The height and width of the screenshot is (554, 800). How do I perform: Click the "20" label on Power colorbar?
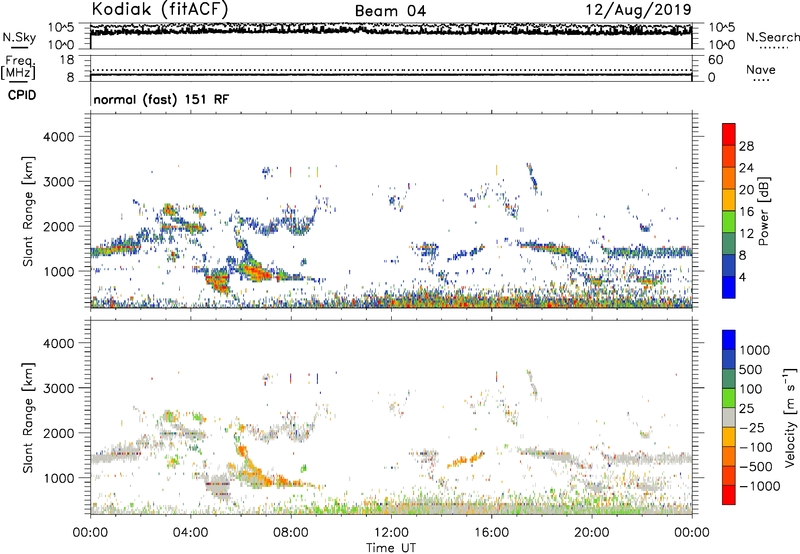746,190
